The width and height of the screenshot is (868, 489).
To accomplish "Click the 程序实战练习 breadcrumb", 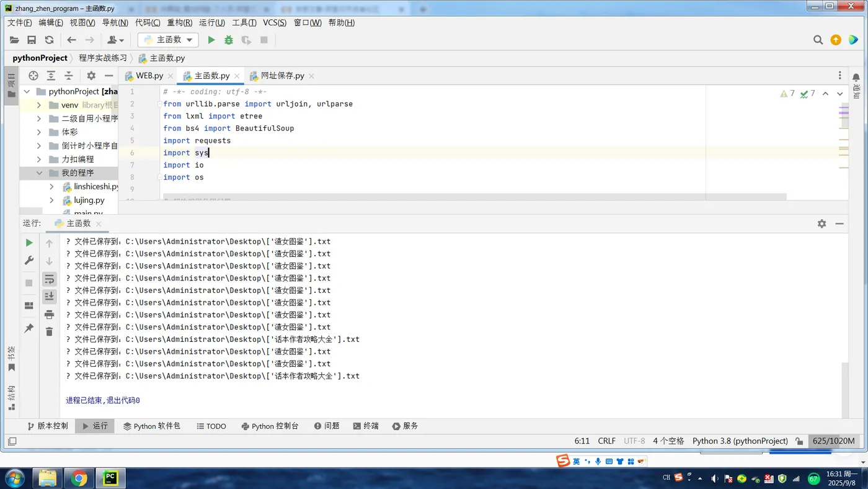I will [103, 58].
